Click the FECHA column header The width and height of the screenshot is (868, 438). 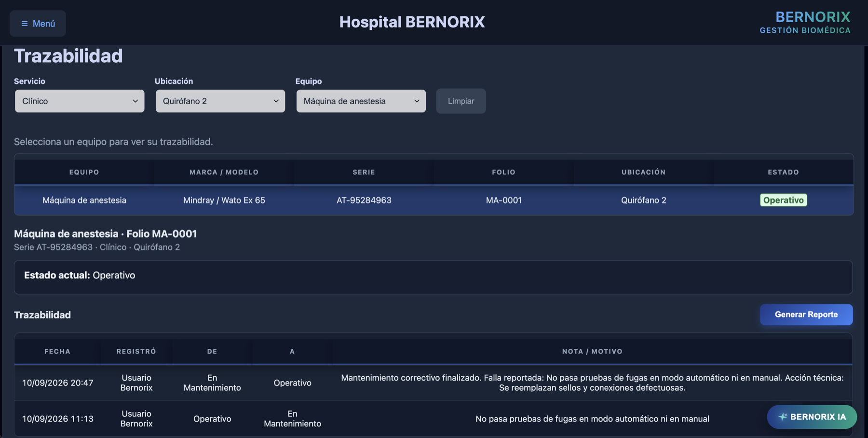pyautogui.click(x=57, y=352)
